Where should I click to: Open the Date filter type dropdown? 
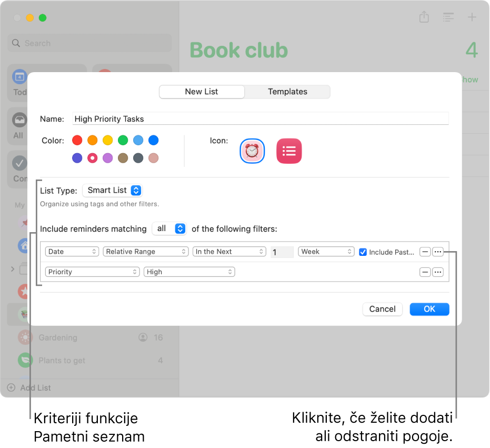click(x=72, y=251)
